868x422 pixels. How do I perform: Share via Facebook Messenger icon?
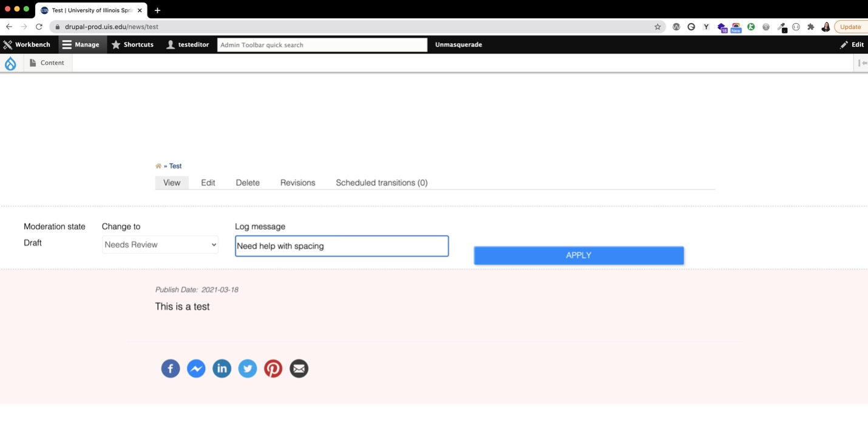[196, 368]
